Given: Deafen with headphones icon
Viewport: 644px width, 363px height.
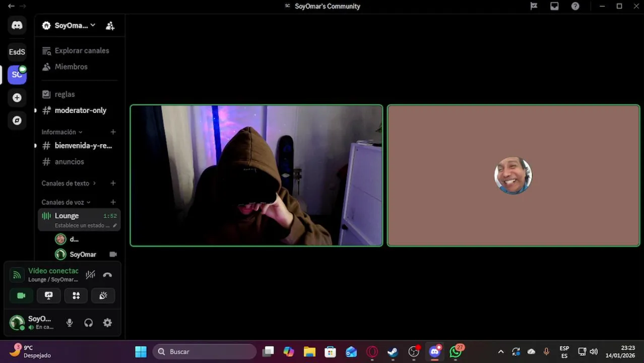Looking at the screenshot, I should 89,323.
